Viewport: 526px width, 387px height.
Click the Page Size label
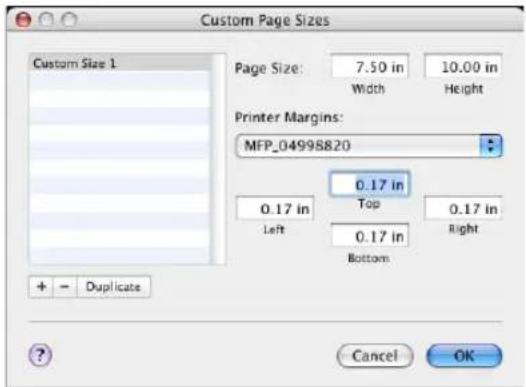[x=268, y=68]
